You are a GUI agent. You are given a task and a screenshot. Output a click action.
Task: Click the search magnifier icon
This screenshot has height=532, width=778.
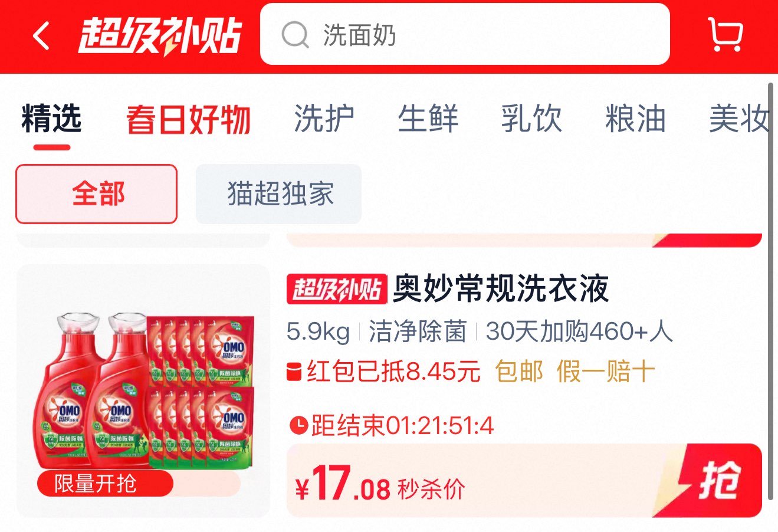pos(295,35)
